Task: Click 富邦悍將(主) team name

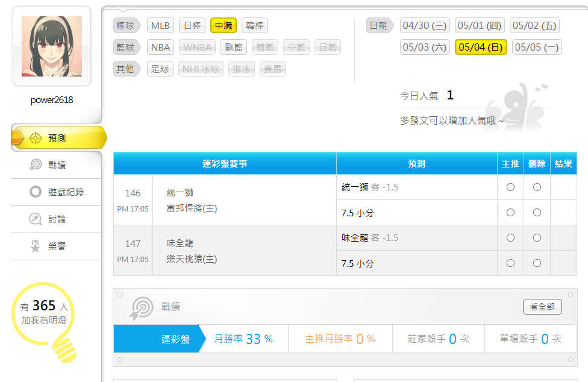Action: pos(192,208)
